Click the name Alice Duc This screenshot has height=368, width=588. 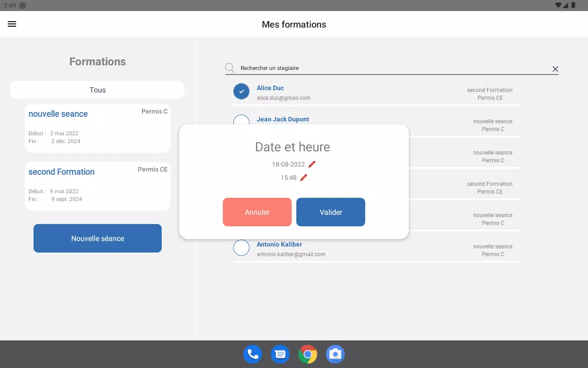tap(270, 88)
